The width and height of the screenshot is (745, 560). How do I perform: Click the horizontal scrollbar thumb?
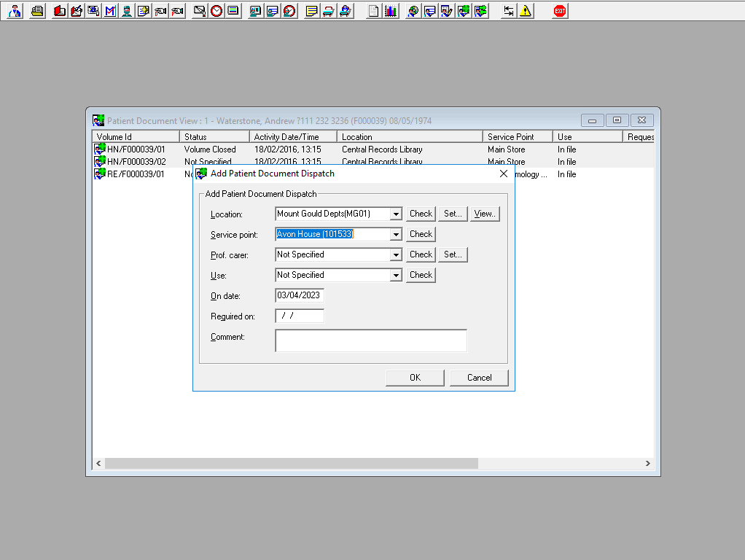pyautogui.click(x=292, y=464)
